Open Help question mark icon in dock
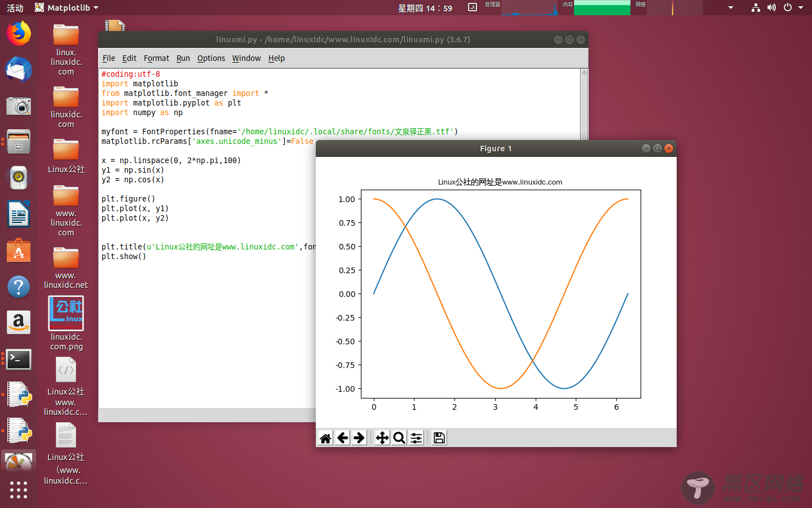The width and height of the screenshot is (812, 508). (19, 287)
